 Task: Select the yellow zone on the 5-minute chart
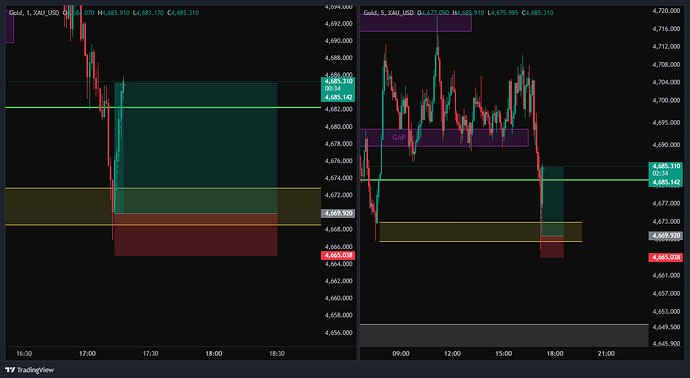click(481, 232)
